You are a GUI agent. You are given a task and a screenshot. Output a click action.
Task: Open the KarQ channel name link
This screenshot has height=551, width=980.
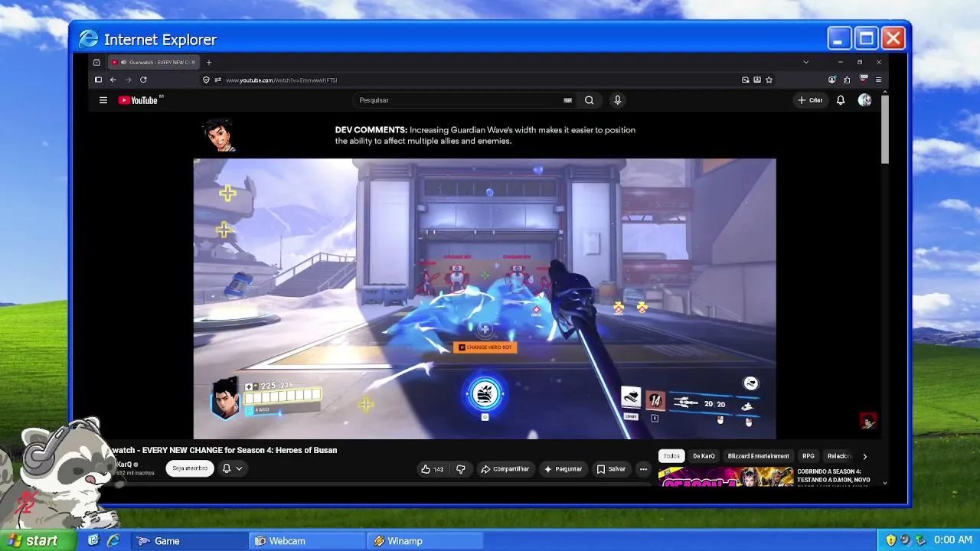click(124, 465)
